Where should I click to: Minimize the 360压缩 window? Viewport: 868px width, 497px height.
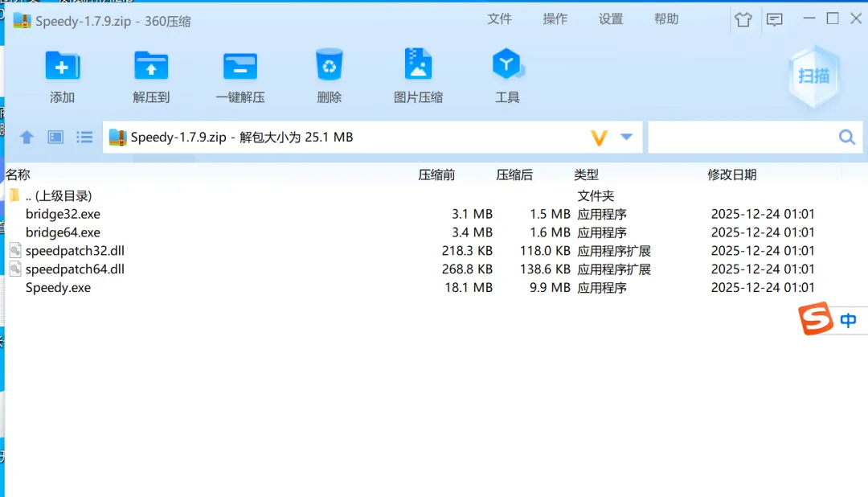pyautogui.click(x=809, y=18)
